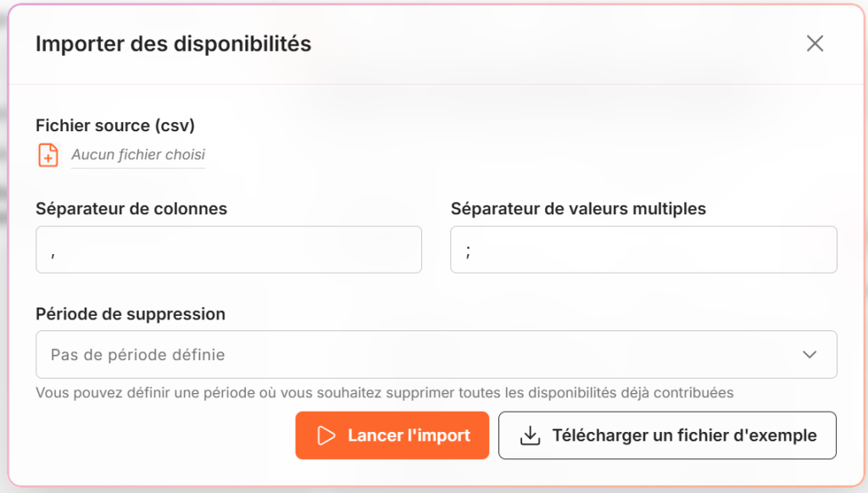Click the download arrow icon
This screenshot has width=868, height=493.
pos(530,435)
